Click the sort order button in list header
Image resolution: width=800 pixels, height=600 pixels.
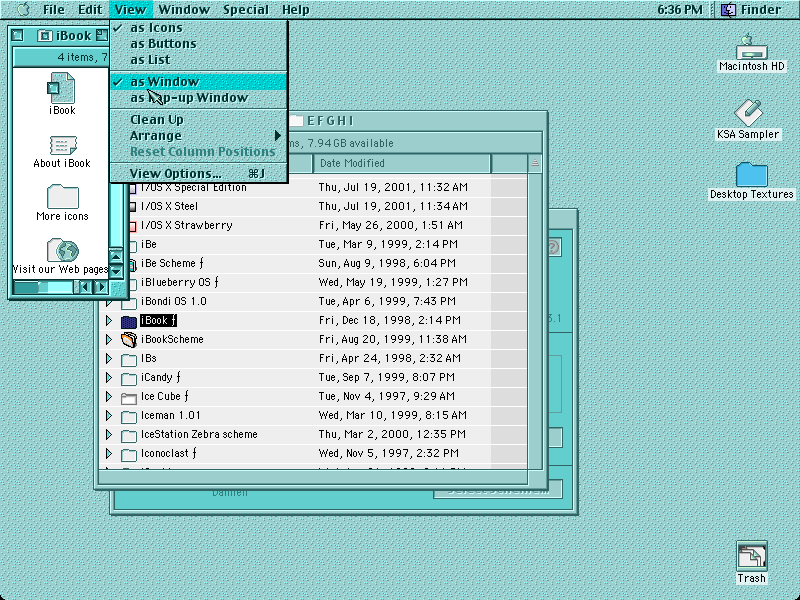535,163
